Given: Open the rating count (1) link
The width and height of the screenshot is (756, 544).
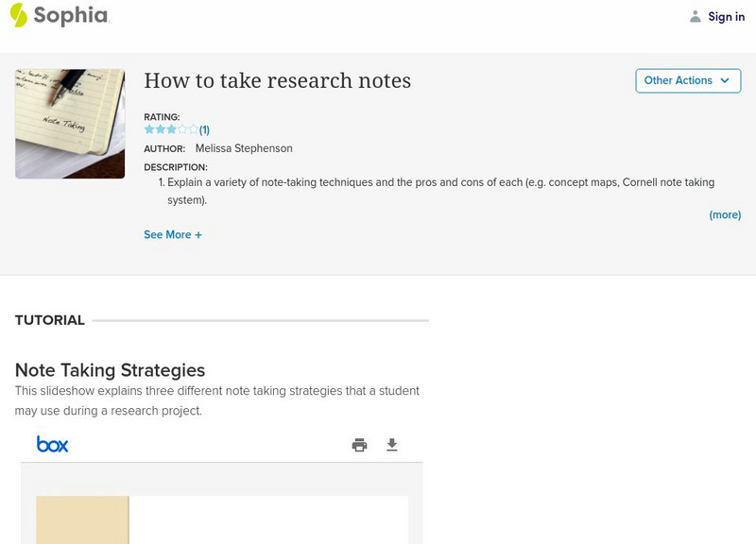Looking at the screenshot, I should 204,130.
